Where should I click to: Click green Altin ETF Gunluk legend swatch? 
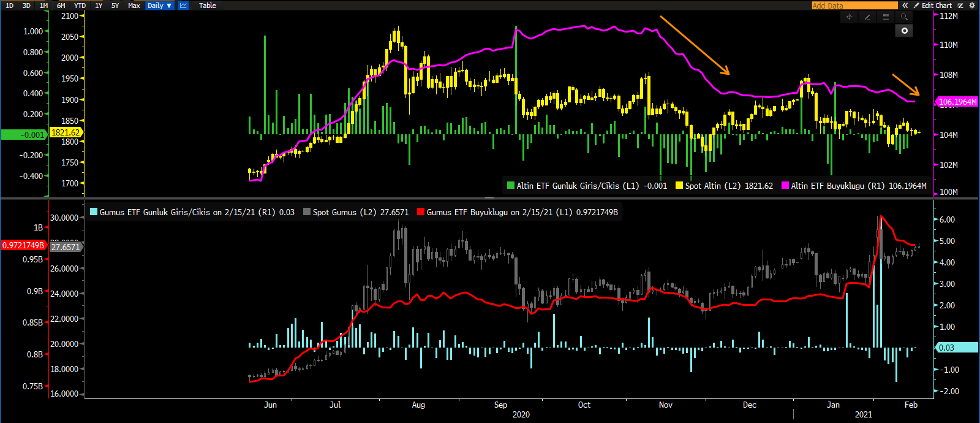(511, 186)
